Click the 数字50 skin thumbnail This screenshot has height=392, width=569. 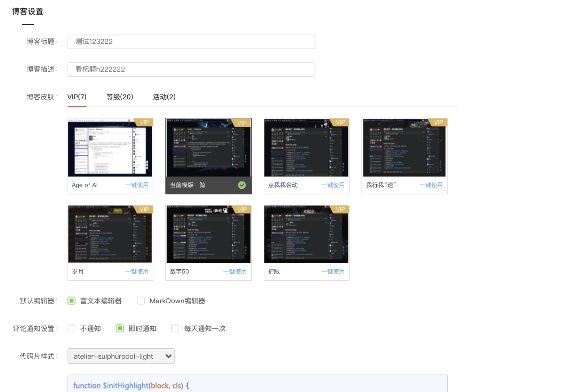[208, 234]
